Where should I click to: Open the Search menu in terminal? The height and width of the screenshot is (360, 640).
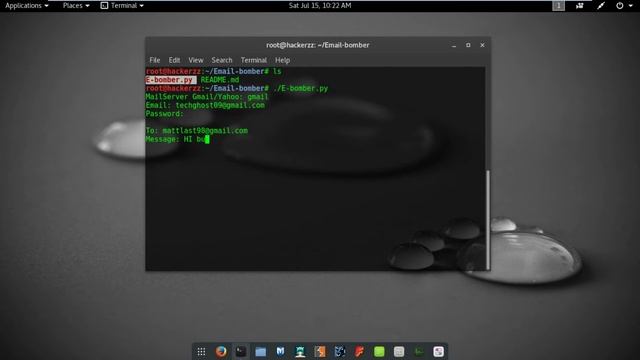222,60
